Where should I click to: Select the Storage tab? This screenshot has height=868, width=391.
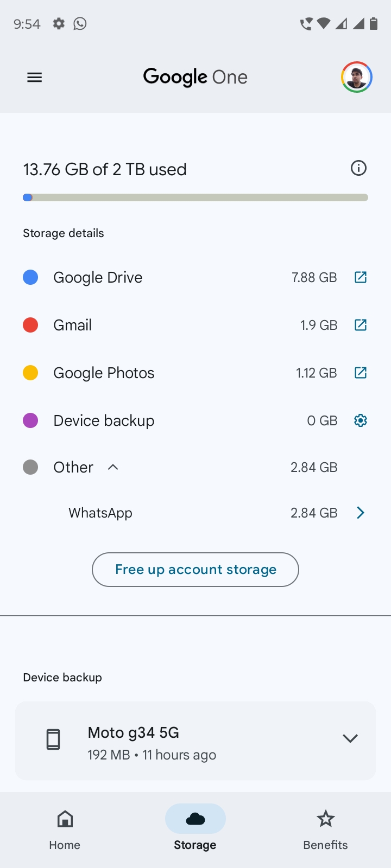point(195,828)
